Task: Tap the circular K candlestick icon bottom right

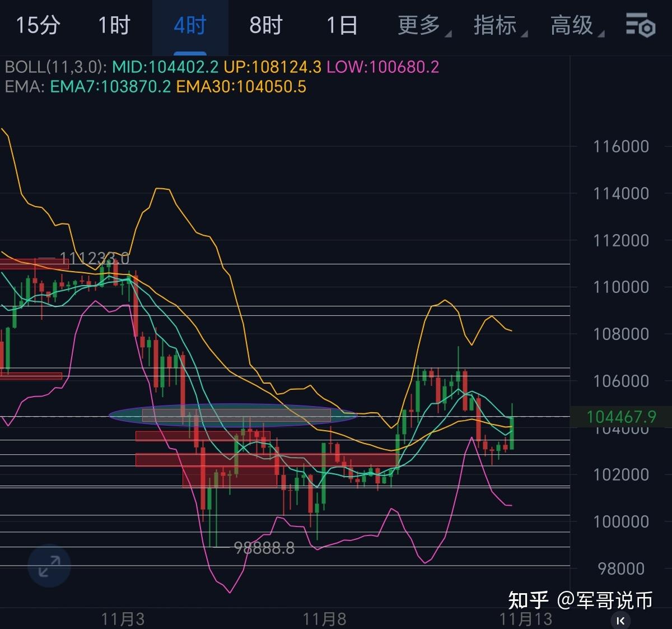Action: pyautogui.click(x=620, y=621)
